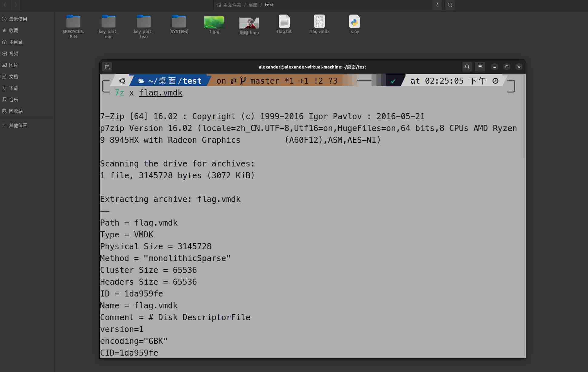Click the file manager search icon
Screen dimensions: 588x372
pyautogui.click(x=450, y=5)
